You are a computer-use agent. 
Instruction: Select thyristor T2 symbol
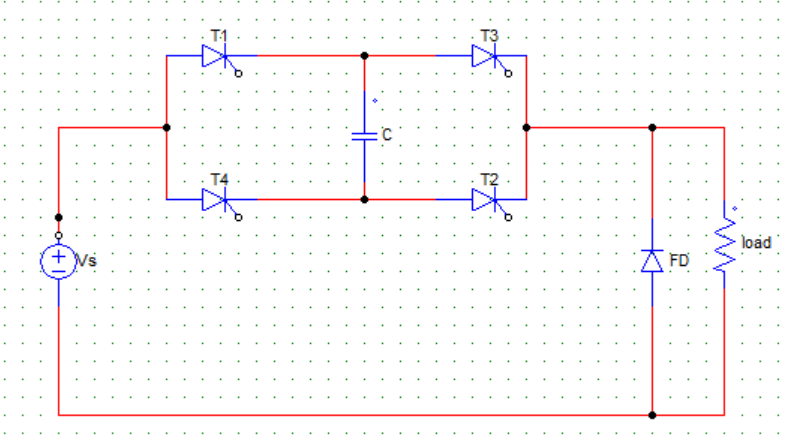point(486,200)
